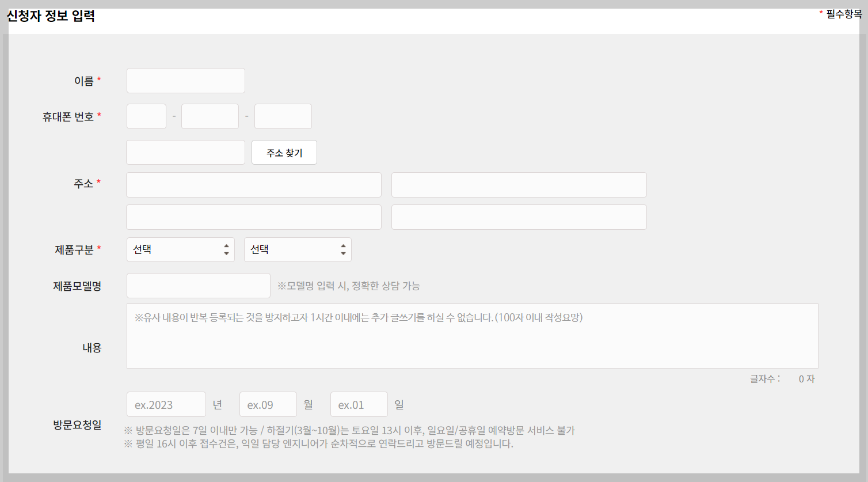Click inside the 이름 name input field
868x482 pixels.
pos(185,80)
